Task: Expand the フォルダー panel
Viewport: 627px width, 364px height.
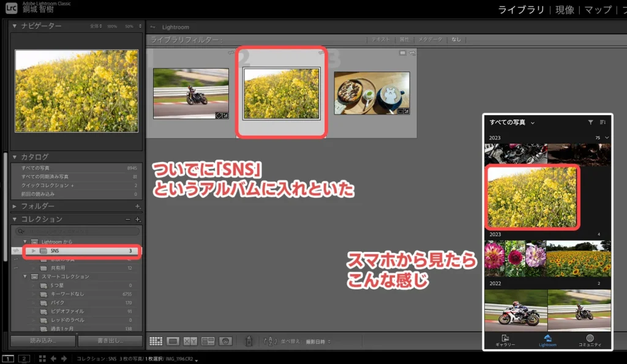Action: pyautogui.click(x=15, y=206)
